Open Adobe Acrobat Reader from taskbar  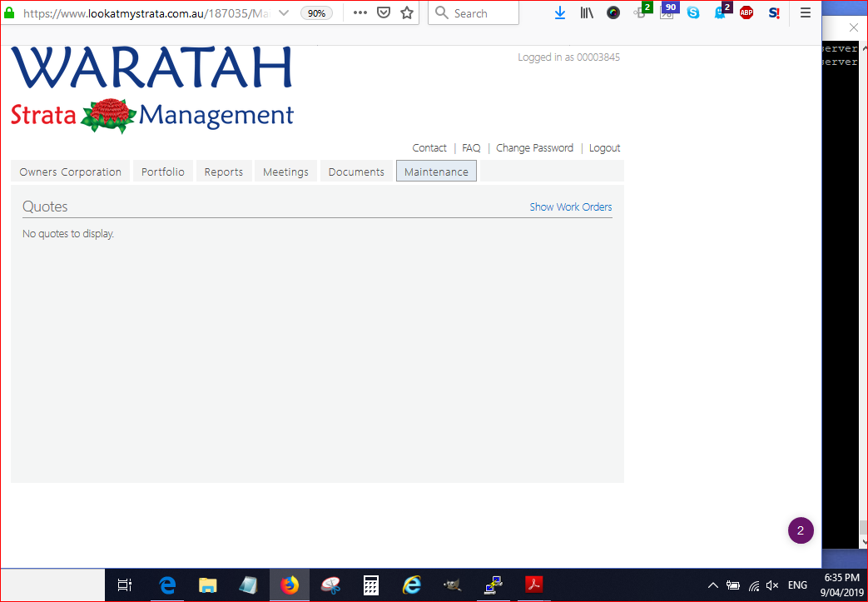click(x=534, y=585)
